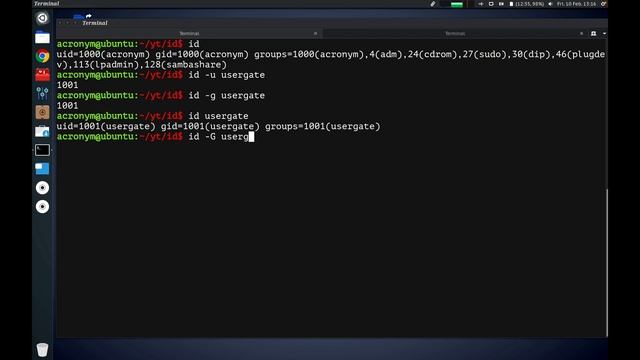
Task: Expand the tab list dropdown arrow
Action: [604, 33]
